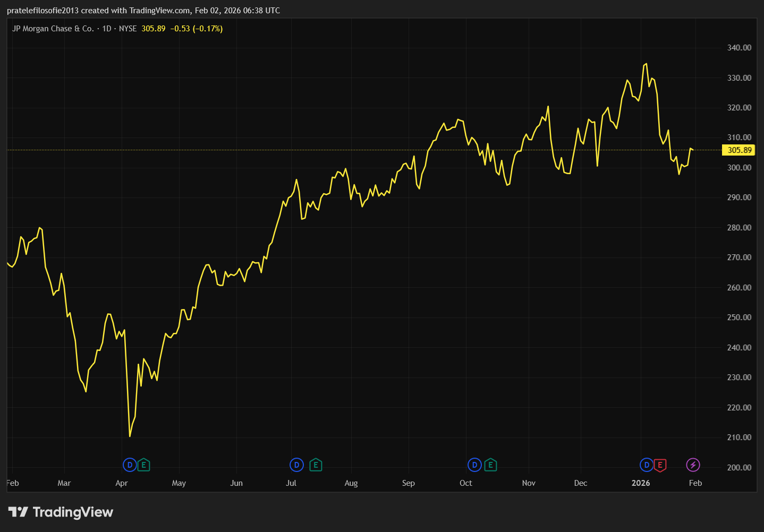Click the dividend D icon near 2026
This screenshot has width=764, height=532.
tap(647, 465)
